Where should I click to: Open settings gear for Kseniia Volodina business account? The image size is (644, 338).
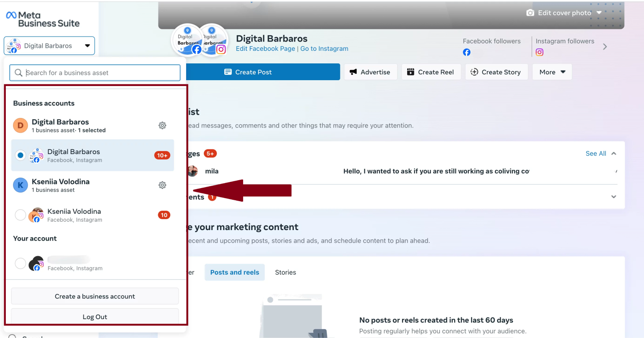(x=162, y=185)
